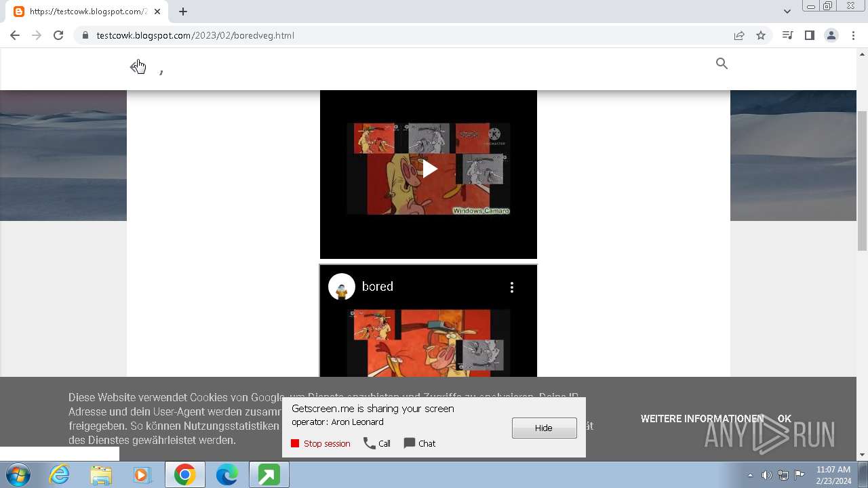
Task: Click the lock icon in the address bar
Action: (x=85, y=35)
